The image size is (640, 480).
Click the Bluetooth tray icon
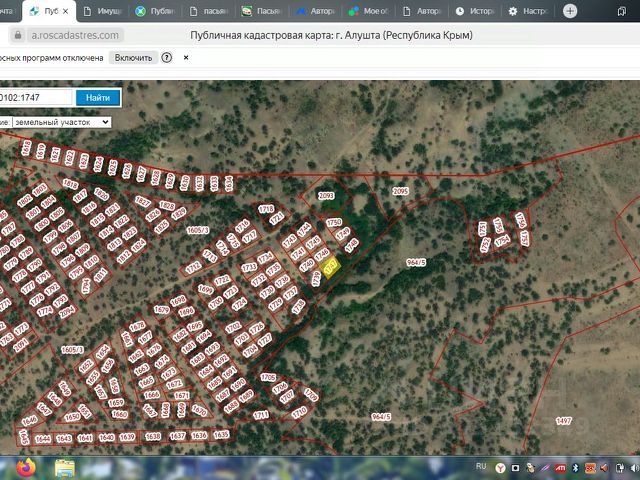point(576,468)
